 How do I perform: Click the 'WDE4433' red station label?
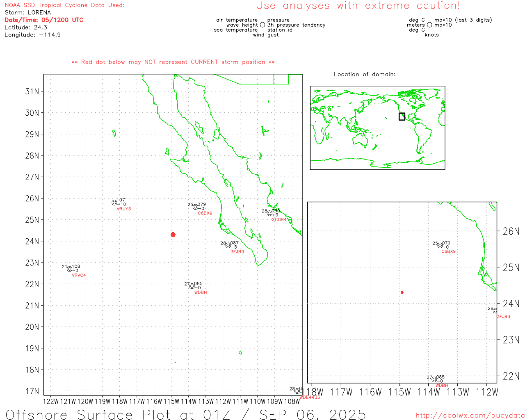click(x=310, y=397)
